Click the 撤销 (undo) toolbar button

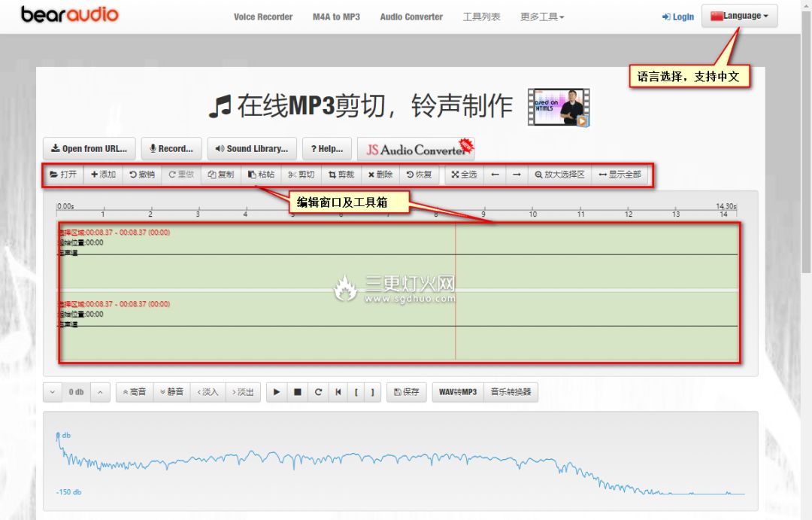tap(141, 175)
